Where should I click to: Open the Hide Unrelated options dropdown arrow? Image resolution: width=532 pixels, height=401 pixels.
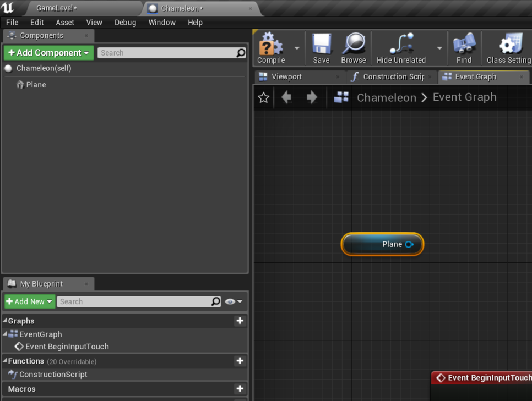pyautogui.click(x=439, y=48)
